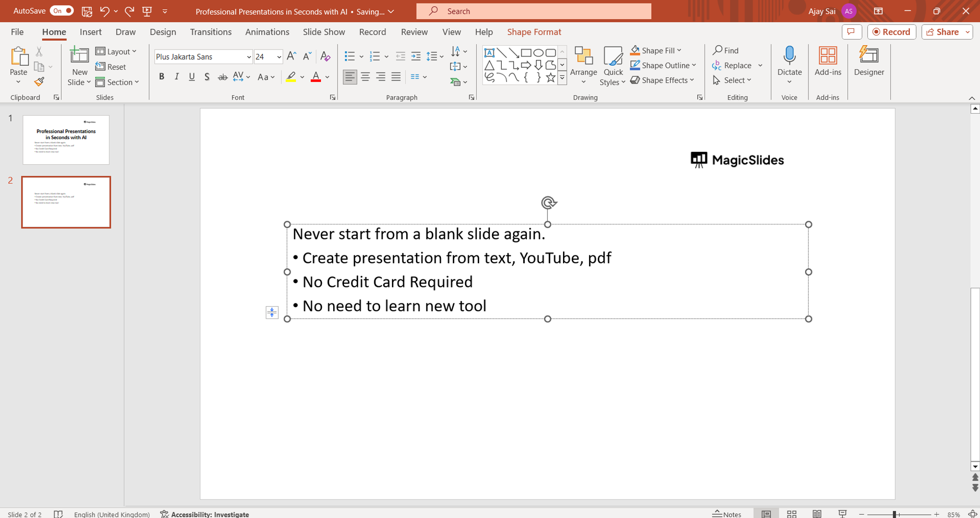The width and height of the screenshot is (980, 518).
Task: Convert to SmartArt graphic icon
Action: tap(455, 82)
